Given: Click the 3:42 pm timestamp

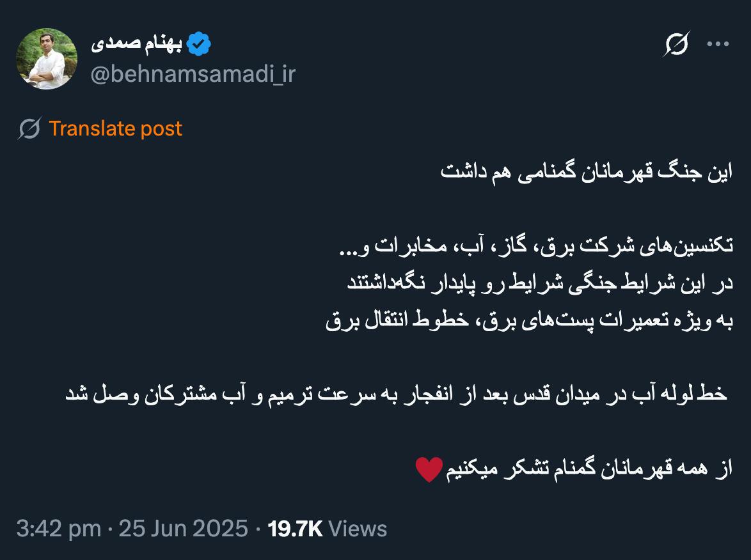Looking at the screenshot, I should tap(58, 529).
